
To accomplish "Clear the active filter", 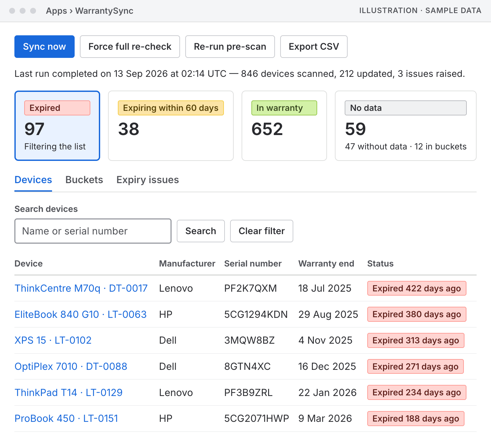I will (x=262, y=231).
